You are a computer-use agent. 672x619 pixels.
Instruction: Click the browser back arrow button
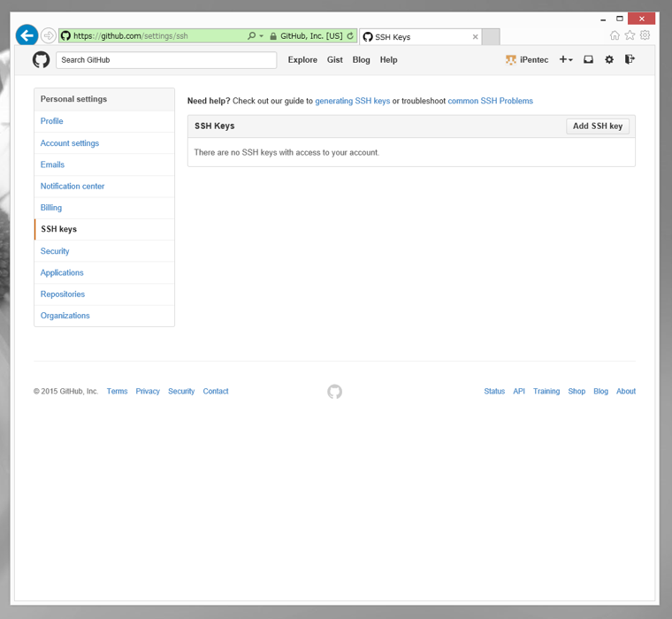coord(27,35)
